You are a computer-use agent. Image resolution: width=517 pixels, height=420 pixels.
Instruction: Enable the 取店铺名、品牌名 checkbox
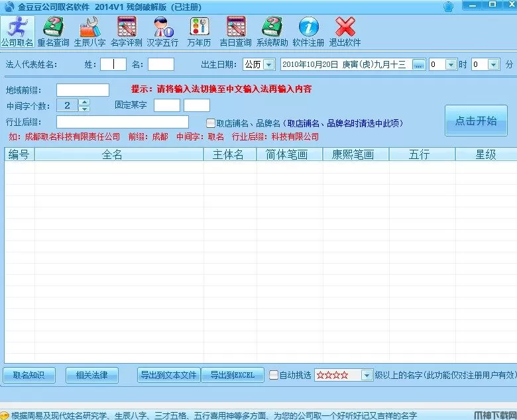(x=211, y=123)
